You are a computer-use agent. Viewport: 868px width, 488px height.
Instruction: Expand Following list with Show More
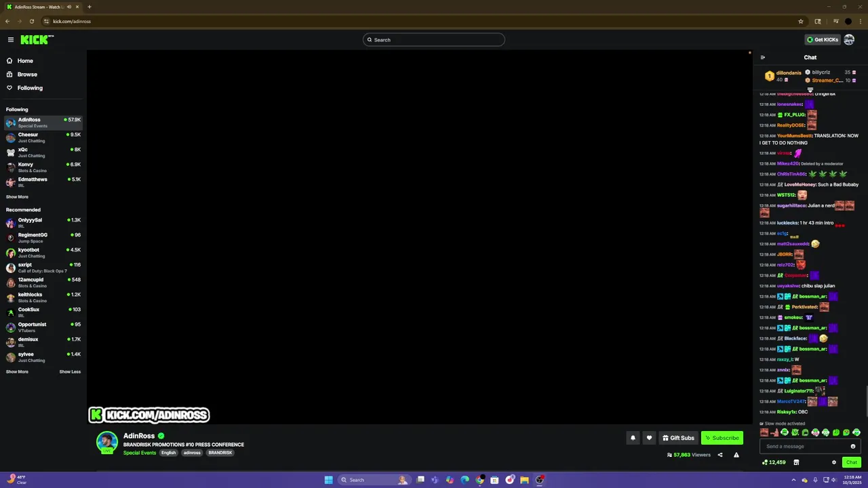tap(17, 197)
